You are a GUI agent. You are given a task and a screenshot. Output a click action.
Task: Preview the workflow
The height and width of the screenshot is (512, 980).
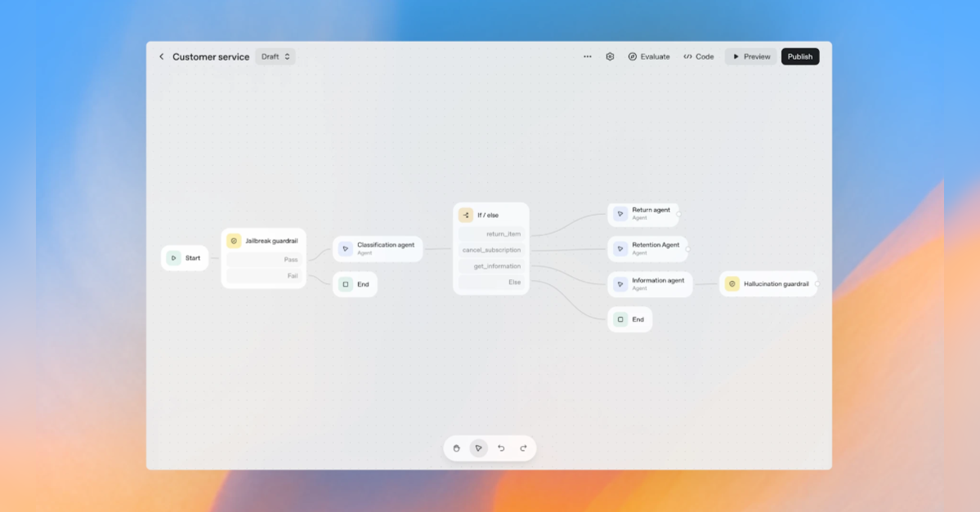click(x=750, y=56)
